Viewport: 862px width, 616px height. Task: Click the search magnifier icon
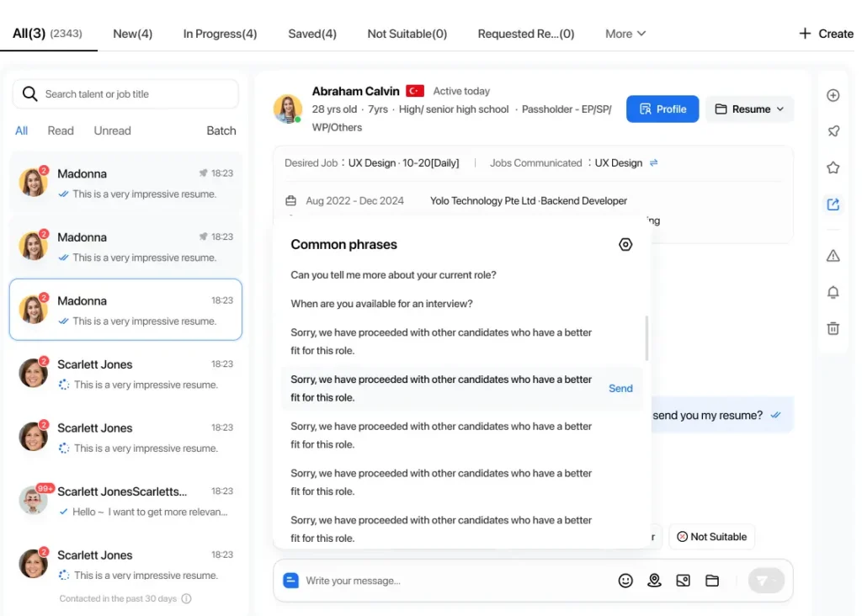[30, 94]
